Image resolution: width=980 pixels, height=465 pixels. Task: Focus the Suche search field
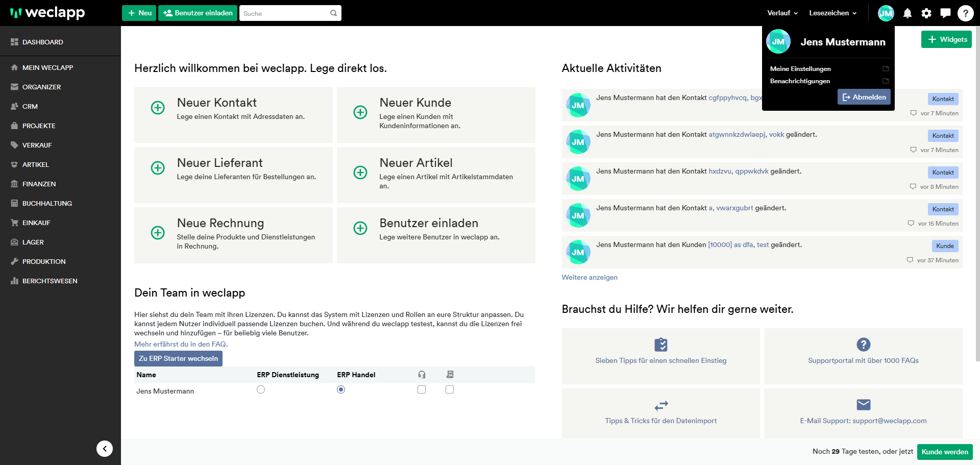[283, 13]
